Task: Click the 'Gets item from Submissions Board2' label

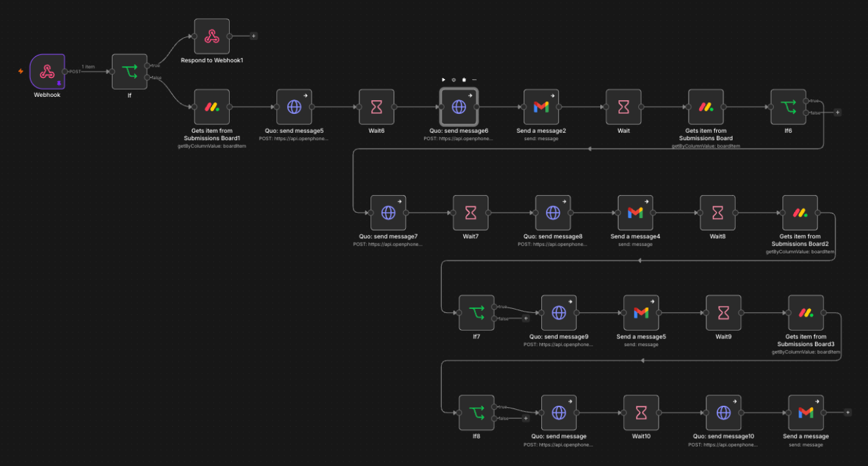Action: tap(800, 240)
